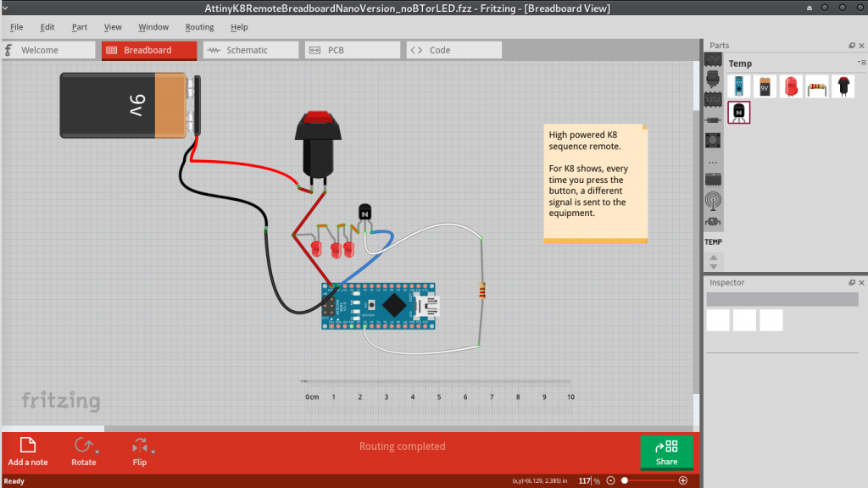
Task: Select the Arduino Nano part in Temp bin
Action: [x=738, y=86]
